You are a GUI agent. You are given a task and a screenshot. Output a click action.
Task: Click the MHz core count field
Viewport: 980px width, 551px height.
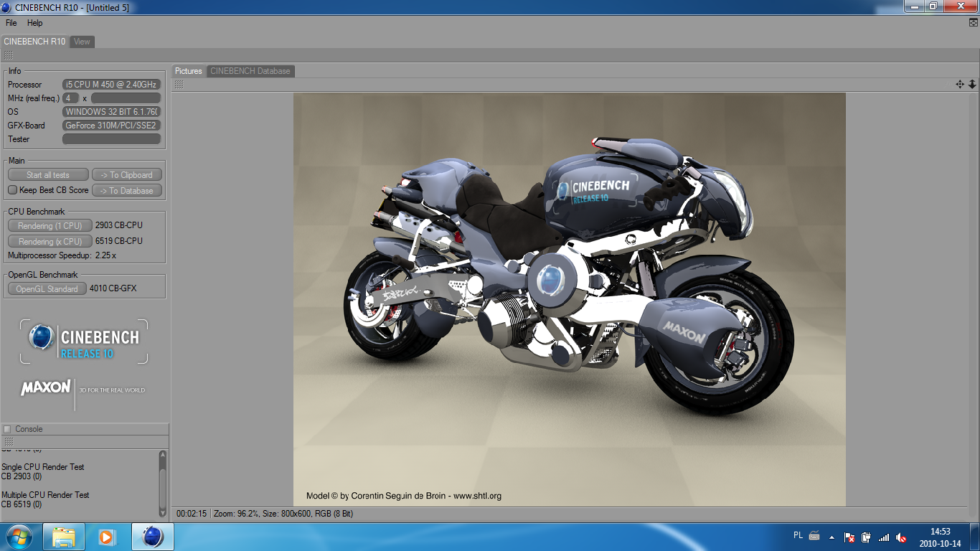[x=71, y=98]
